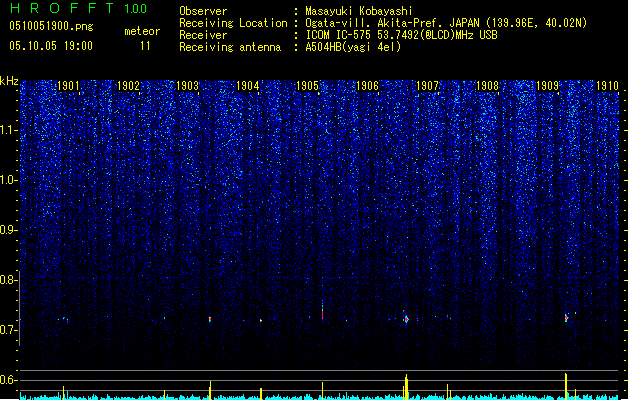This screenshot has width=629, height=400.
Task: Click the 1902 time marker
Action: pos(128,86)
